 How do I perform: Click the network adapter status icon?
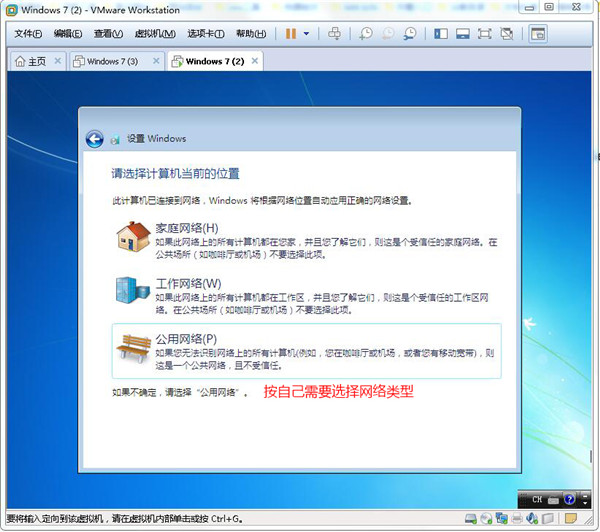(502, 518)
